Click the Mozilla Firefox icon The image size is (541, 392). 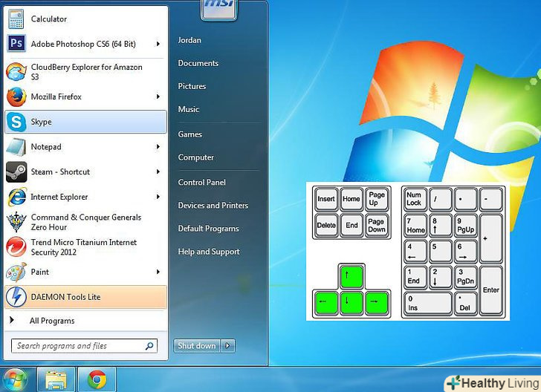16,97
